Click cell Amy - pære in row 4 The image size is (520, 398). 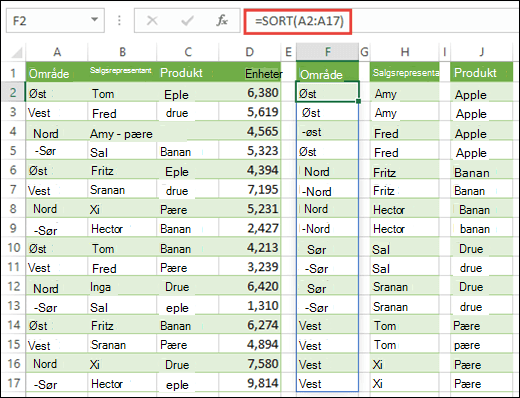pyautogui.click(x=122, y=131)
